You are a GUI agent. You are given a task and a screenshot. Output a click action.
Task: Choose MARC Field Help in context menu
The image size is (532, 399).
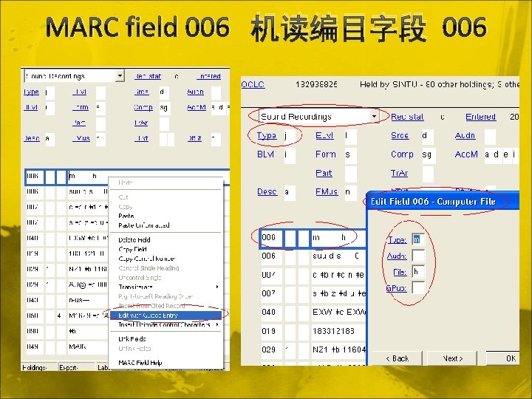(x=166, y=363)
